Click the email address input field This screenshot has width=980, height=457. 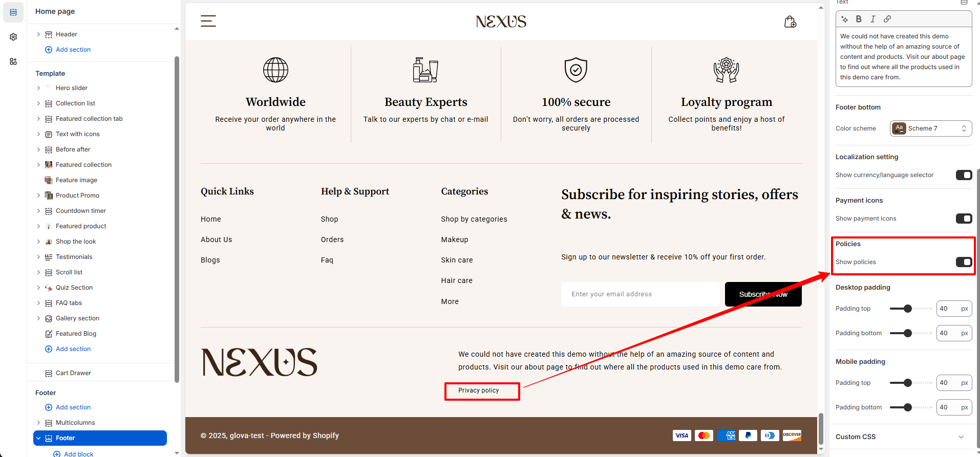[640, 294]
